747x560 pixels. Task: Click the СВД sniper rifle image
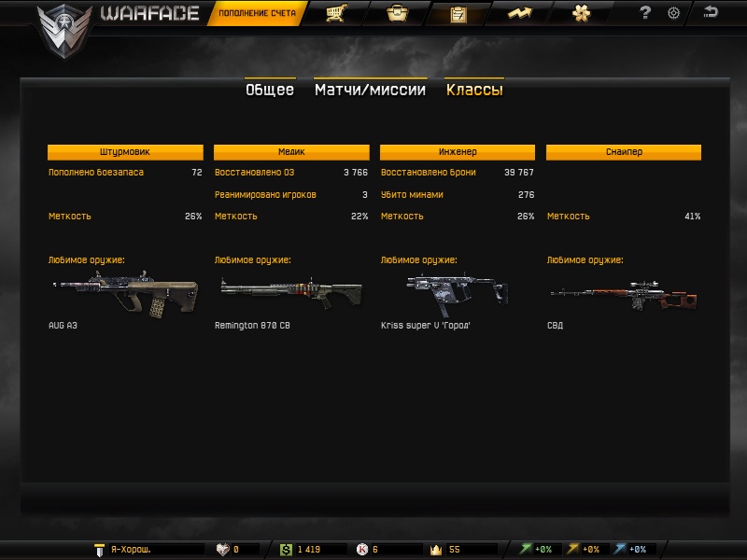click(x=624, y=295)
